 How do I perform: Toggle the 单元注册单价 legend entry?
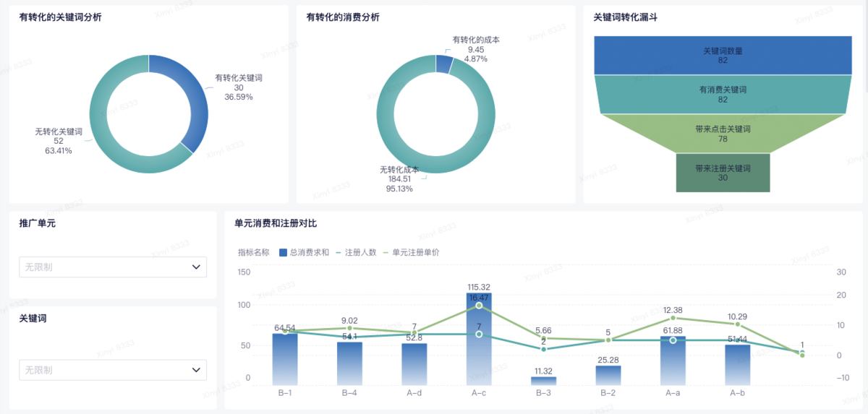point(411,253)
